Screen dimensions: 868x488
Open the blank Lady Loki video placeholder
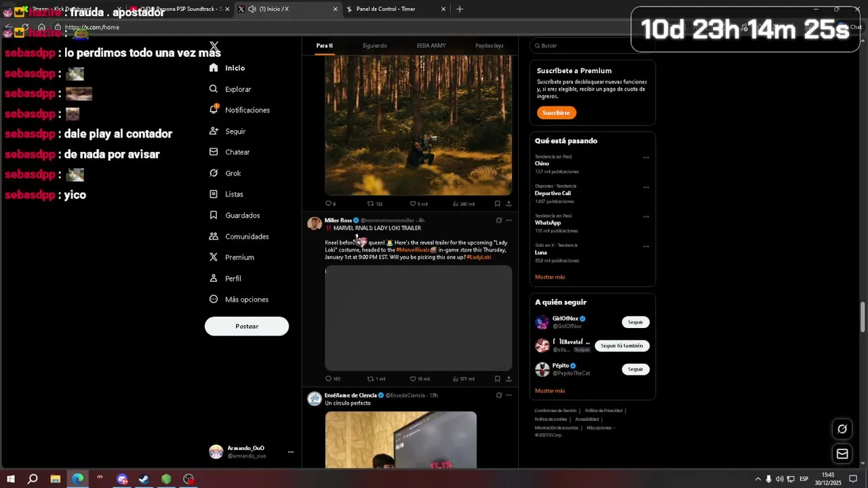[418, 318]
